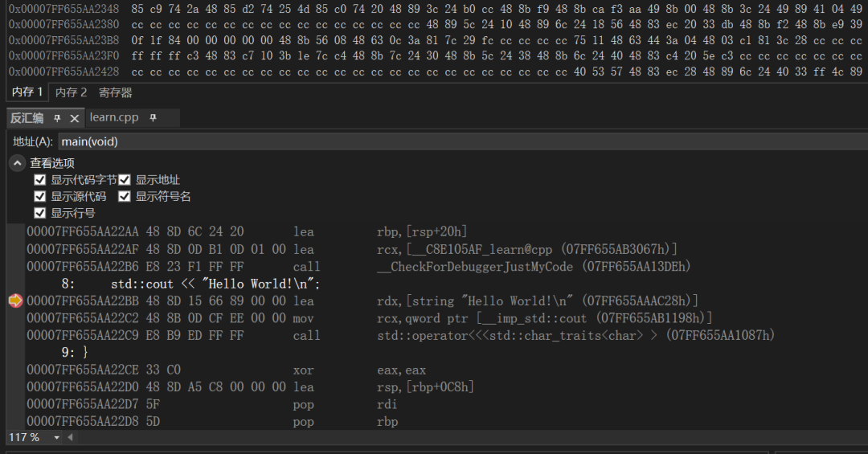This screenshot has width=868, height=454.
Task: Click the lea rdx string Hello World line
Action: pyautogui.click(x=362, y=301)
